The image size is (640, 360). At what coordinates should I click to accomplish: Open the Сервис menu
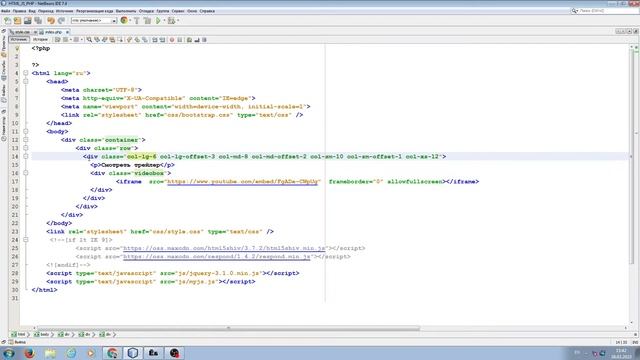[x=178, y=11]
